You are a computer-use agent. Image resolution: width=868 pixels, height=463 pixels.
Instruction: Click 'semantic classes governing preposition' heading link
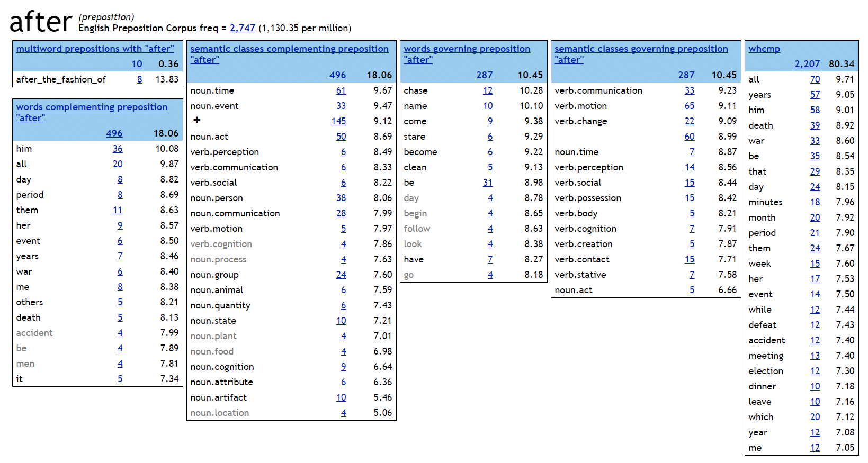point(641,49)
